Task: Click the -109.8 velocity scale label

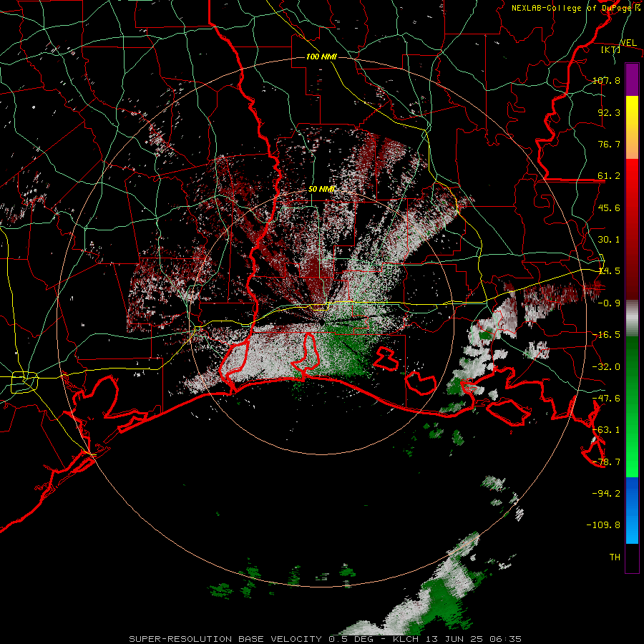Action: click(x=603, y=525)
